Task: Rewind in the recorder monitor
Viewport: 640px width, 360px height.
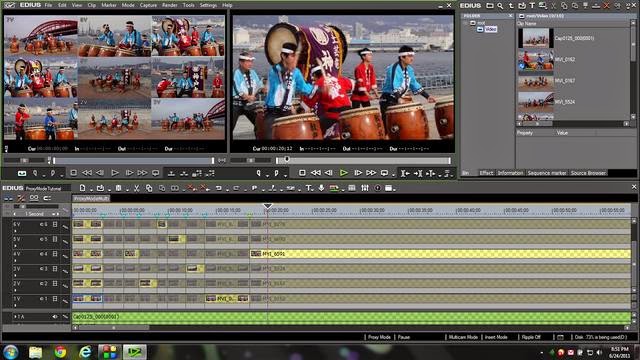Action: [x=316, y=173]
